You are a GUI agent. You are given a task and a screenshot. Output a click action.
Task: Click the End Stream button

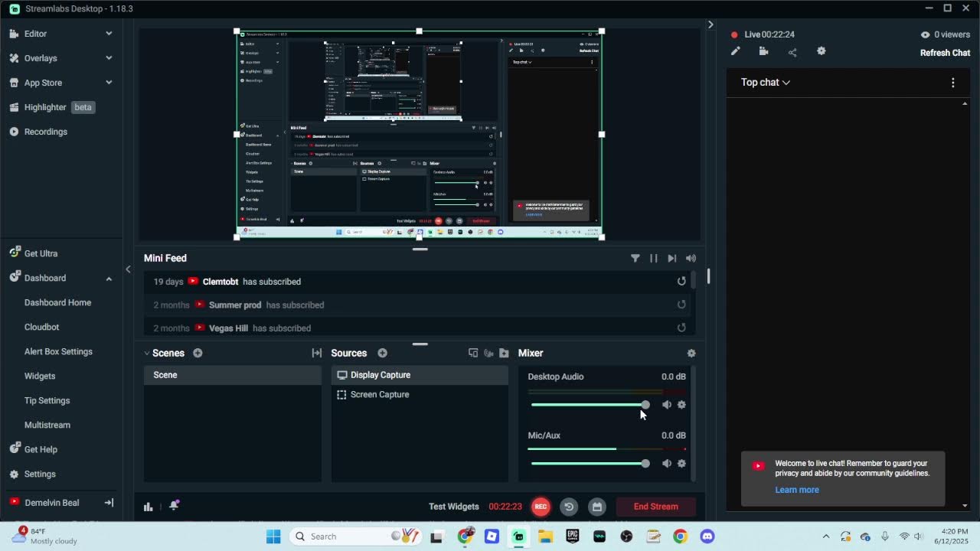[656, 507]
